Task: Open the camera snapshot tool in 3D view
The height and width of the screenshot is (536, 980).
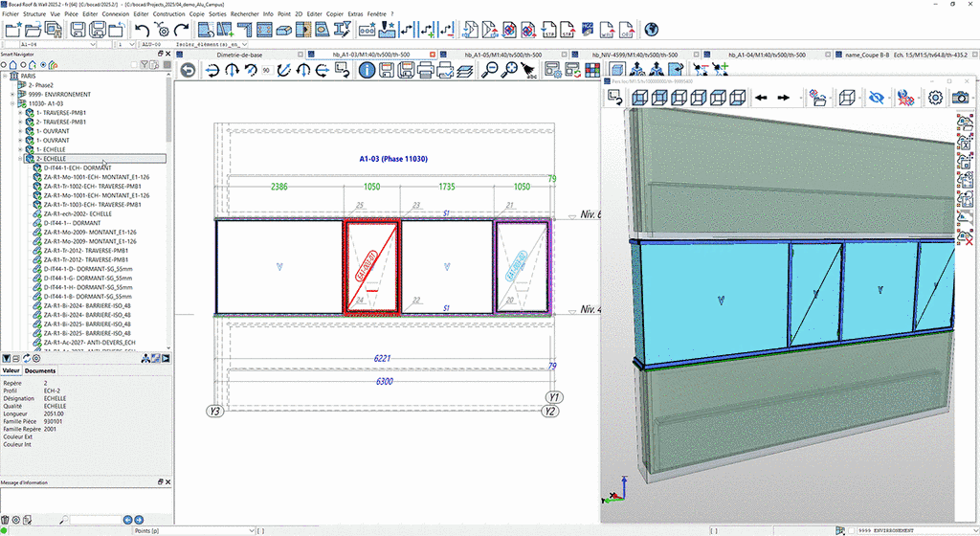Action: tap(960, 98)
